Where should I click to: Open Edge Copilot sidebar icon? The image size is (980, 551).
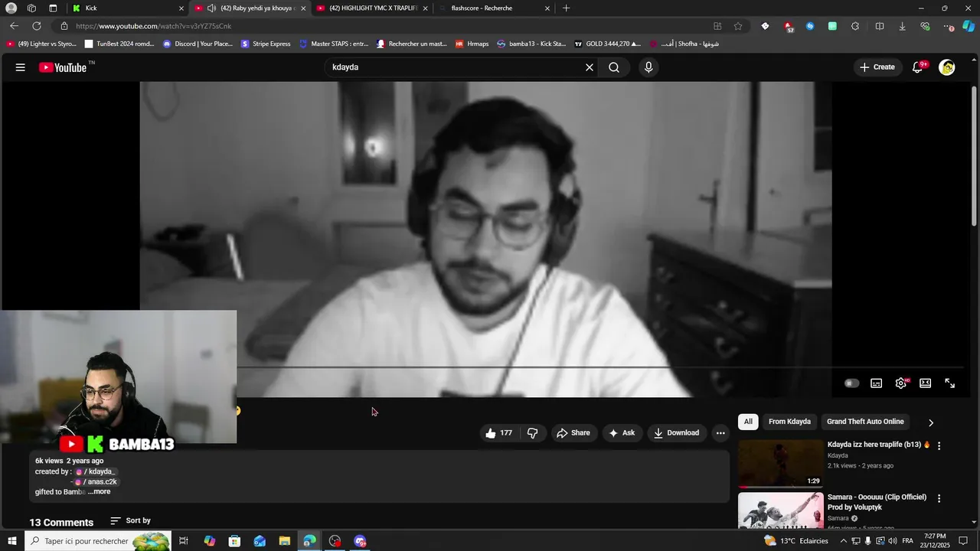coord(969,26)
